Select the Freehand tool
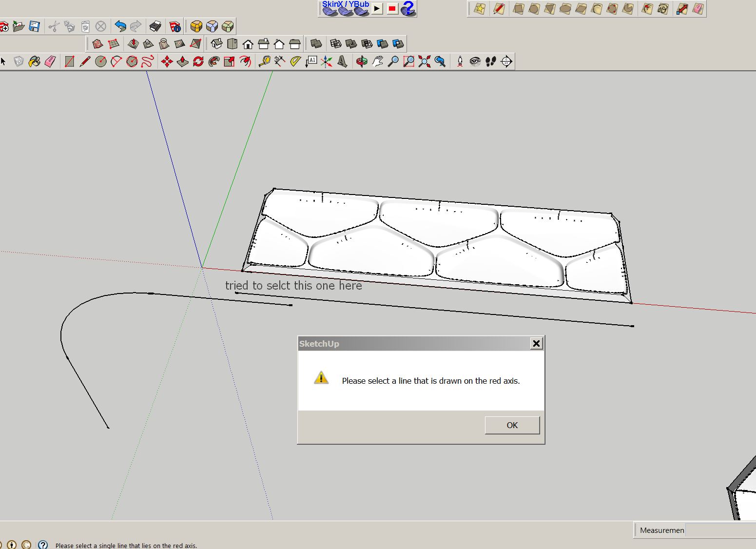This screenshot has width=756, height=549. click(x=148, y=61)
